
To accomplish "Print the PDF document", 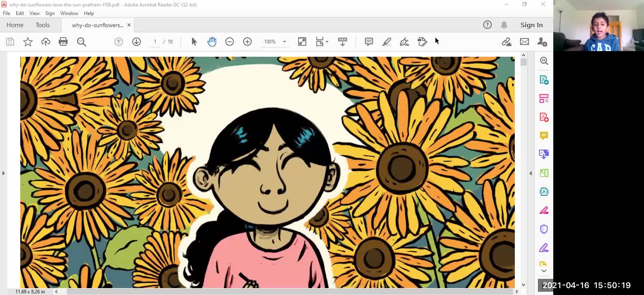I will (x=63, y=42).
